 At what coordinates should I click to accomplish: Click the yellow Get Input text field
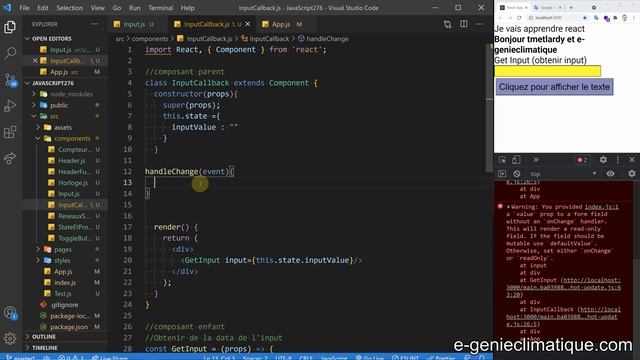(547, 71)
